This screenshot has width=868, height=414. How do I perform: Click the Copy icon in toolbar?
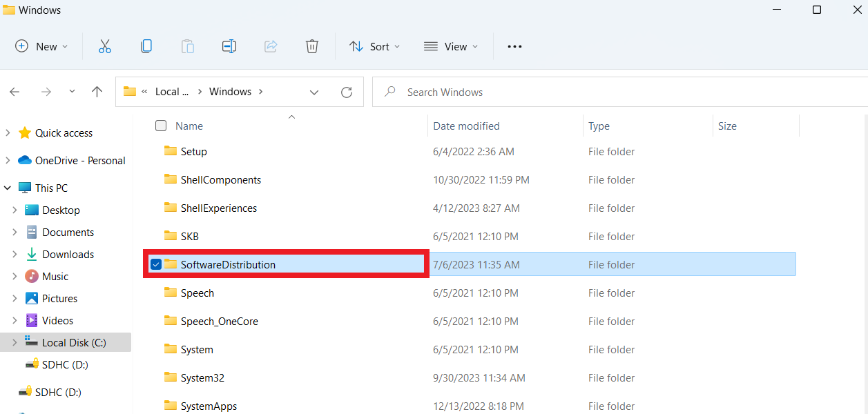[146, 46]
